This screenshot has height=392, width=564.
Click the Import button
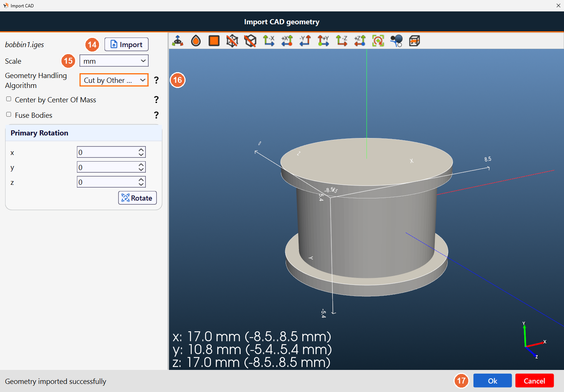click(127, 45)
